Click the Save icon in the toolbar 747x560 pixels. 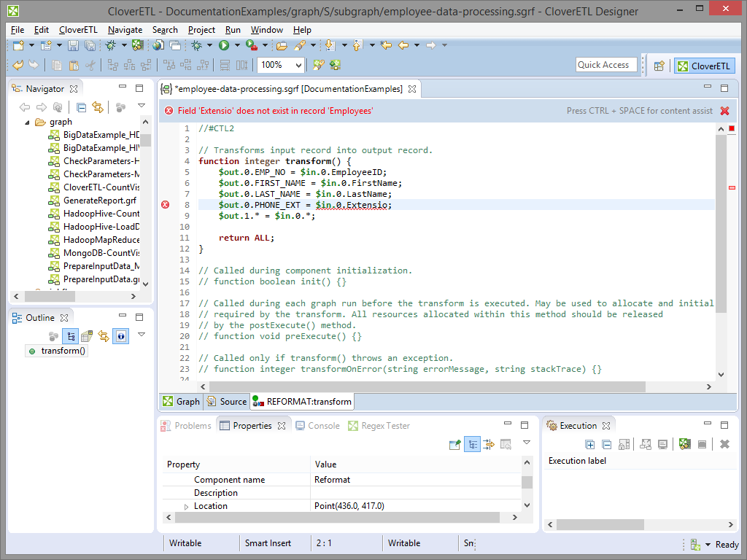[73, 45]
